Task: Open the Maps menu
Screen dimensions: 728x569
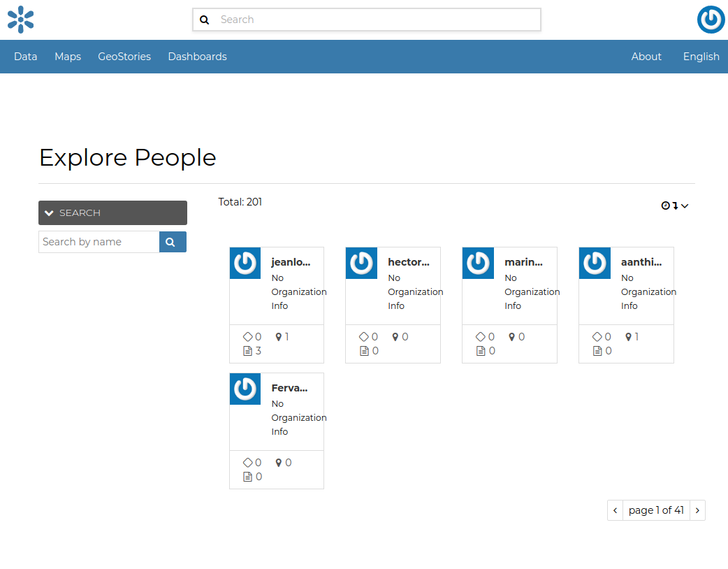Action: tap(67, 56)
